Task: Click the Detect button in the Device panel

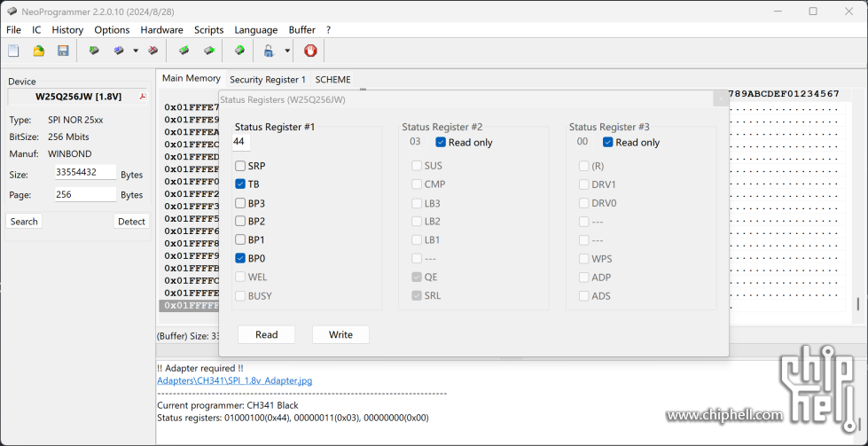Action: [x=132, y=222]
